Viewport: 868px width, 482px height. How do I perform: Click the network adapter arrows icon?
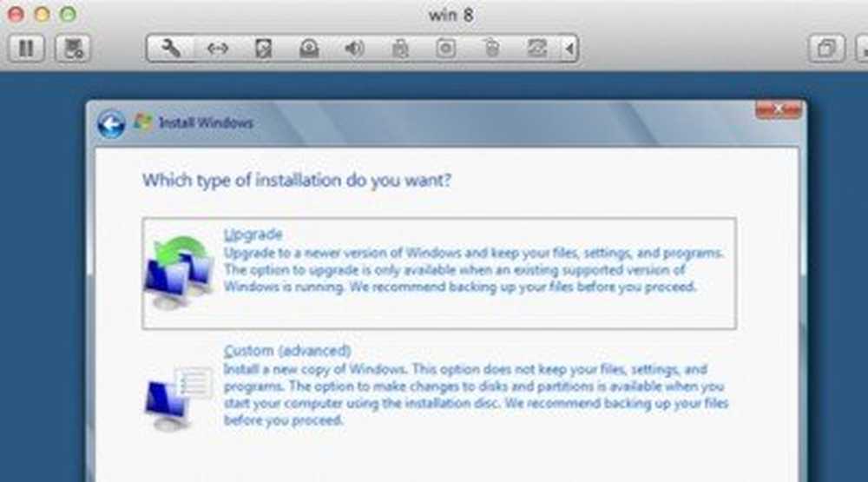pyautogui.click(x=217, y=49)
